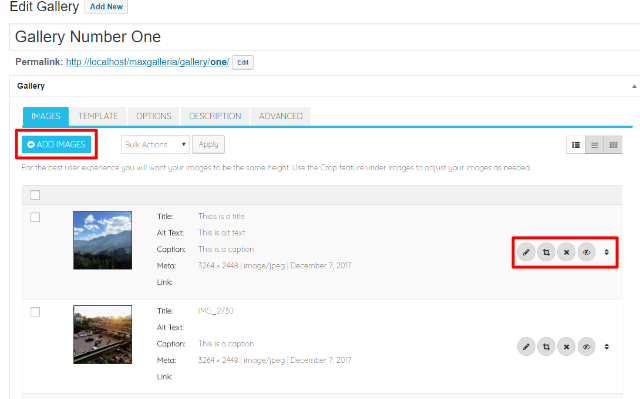Click the Apply button

(x=208, y=144)
